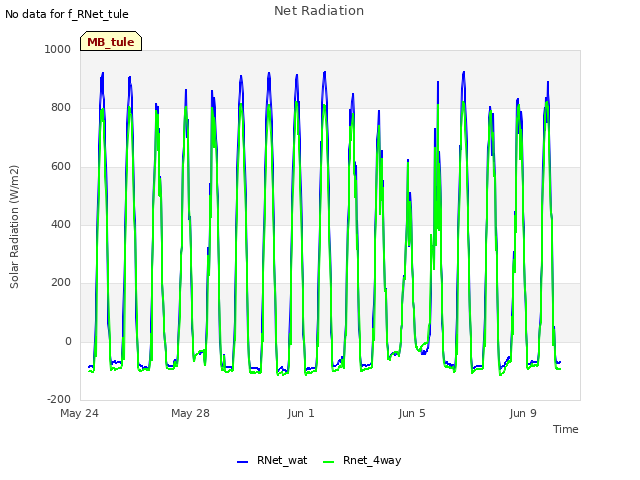Click the 0 y-axis tick label
640x480 pixels.
pos(68,342)
